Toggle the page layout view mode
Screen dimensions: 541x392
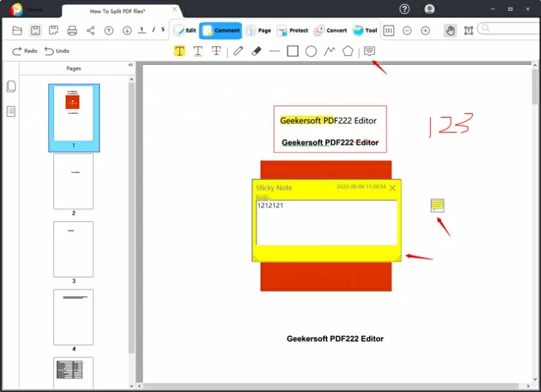[x=389, y=30]
